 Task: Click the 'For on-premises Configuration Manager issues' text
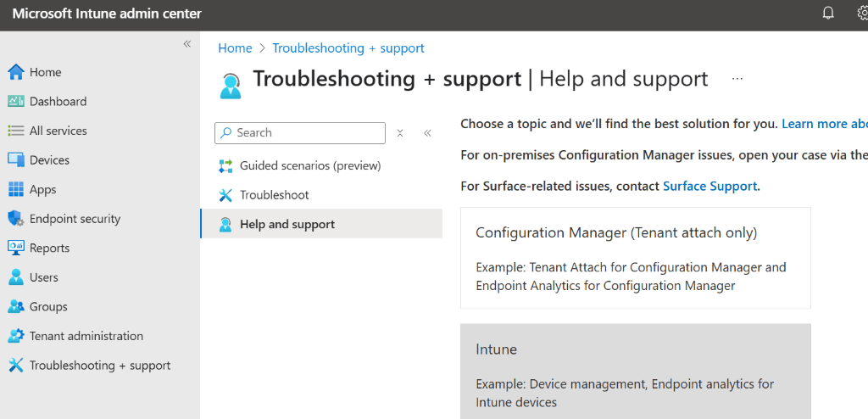point(665,155)
